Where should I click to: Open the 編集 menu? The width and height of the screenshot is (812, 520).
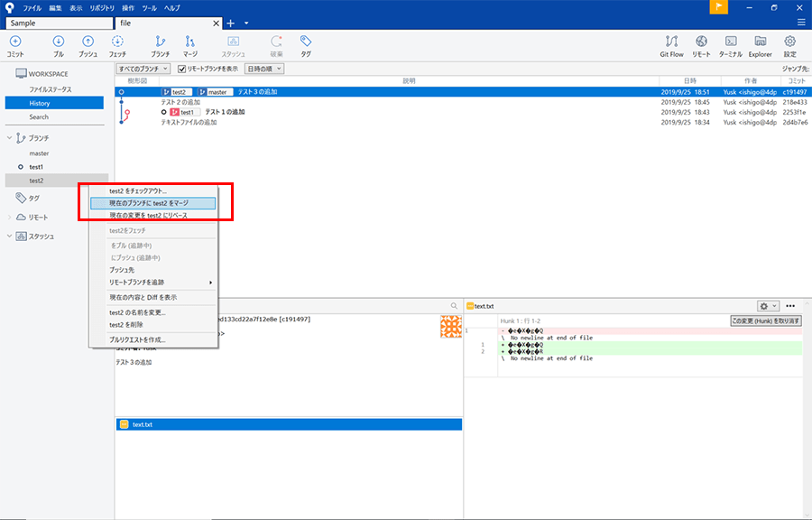pos(55,8)
